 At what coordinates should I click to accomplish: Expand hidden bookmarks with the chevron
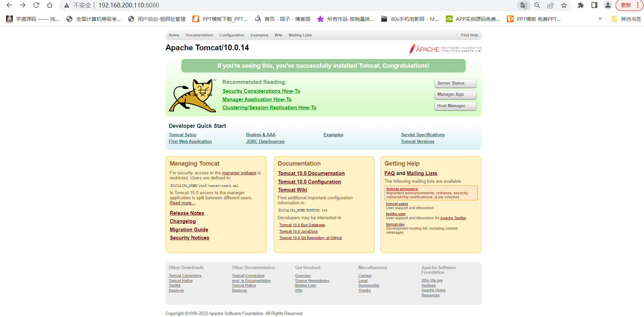point(600,19)
